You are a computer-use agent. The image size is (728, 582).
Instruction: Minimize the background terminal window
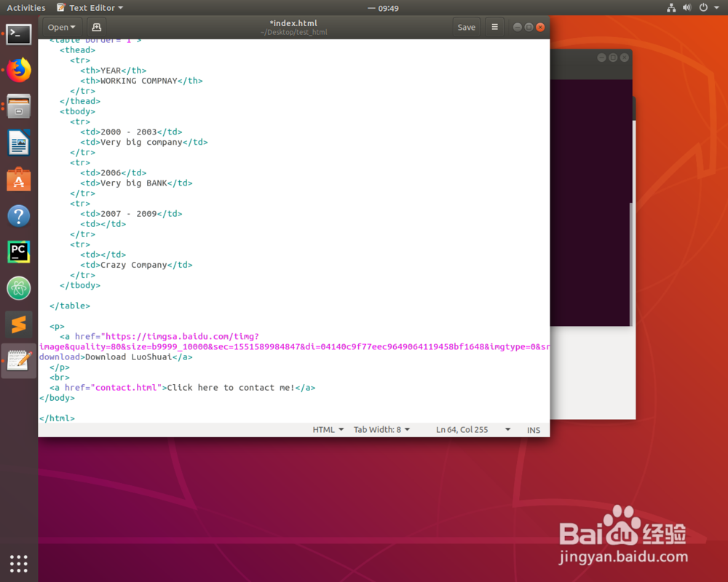point(602,57)
